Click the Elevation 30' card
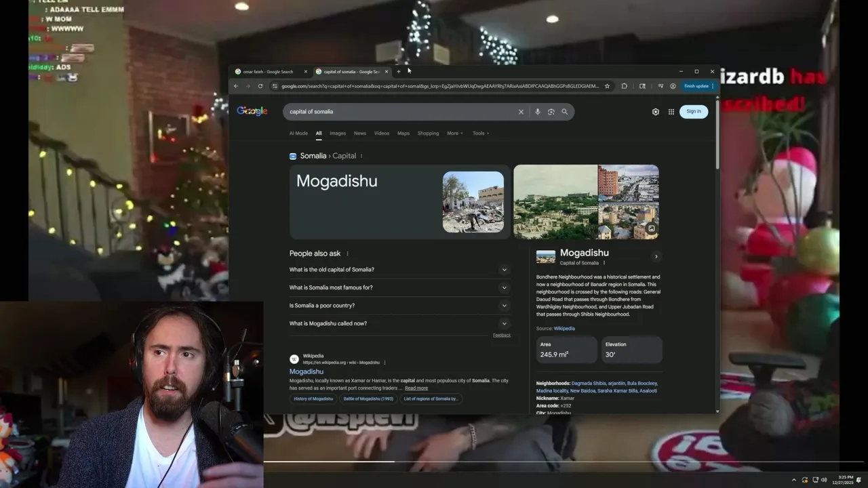The height and width of the screenshot is (488, 868). [632, 350]
